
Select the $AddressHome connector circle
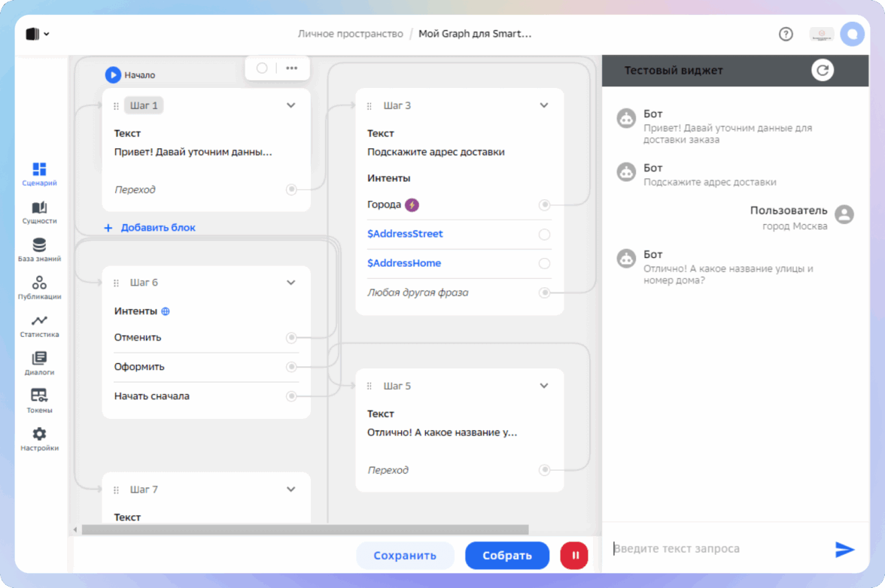pos(544,263)
